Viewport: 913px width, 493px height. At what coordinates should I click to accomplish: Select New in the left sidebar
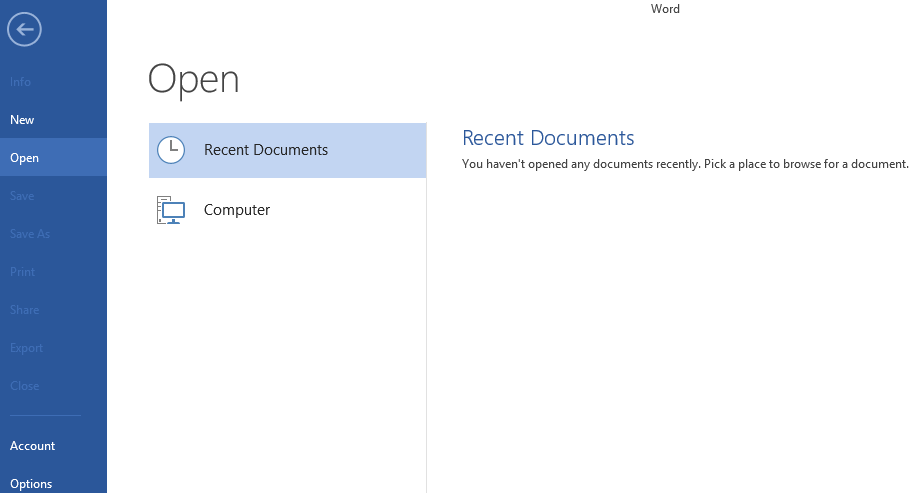click(22, 120)
